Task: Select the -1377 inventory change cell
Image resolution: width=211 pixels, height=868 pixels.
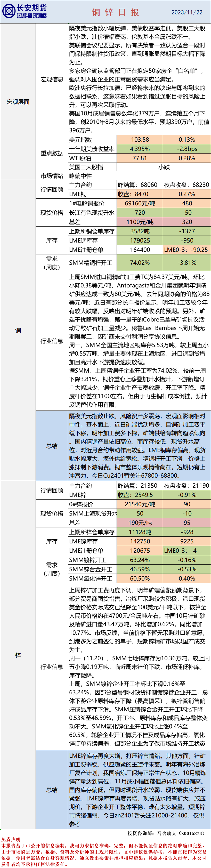Action: tap(187, 231)
